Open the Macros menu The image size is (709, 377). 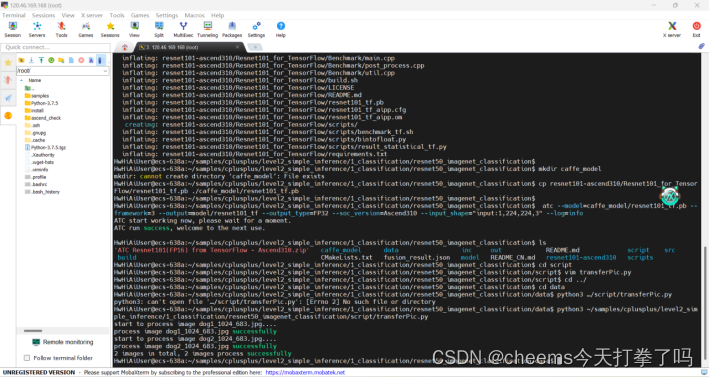coord(194,15)
